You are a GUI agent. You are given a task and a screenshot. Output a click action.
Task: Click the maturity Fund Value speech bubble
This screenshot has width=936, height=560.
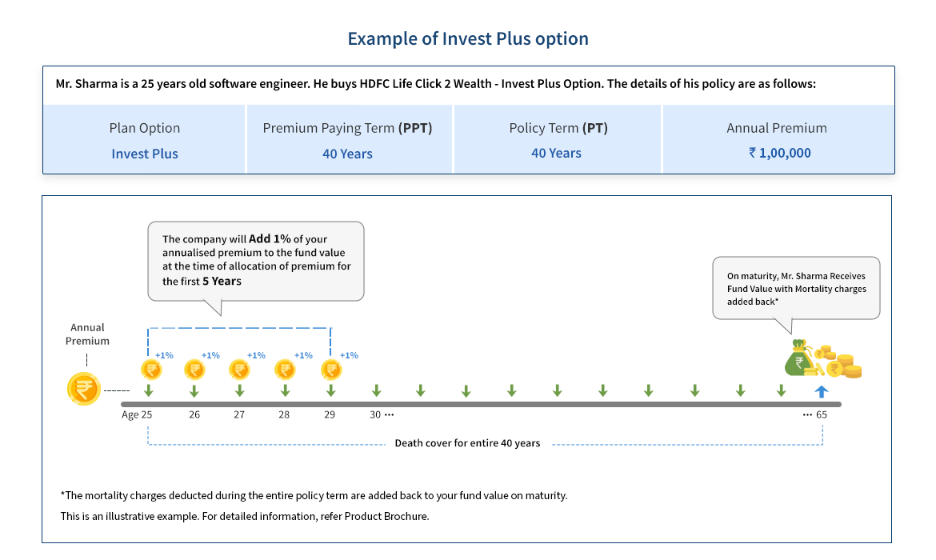coord(795,288)
